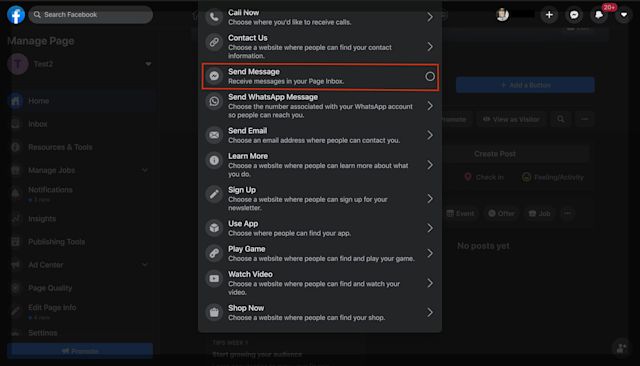The height and width of the screenshot is (366, 640).
Task: Click the page search magnifier icon
Action: tap(561, 119)
